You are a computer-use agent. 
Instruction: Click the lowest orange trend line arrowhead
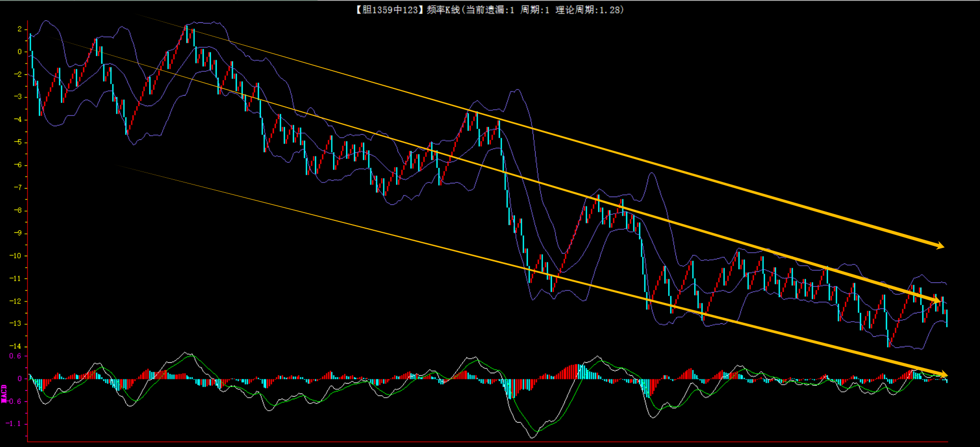pyautogui.click(x=942, y=374)
